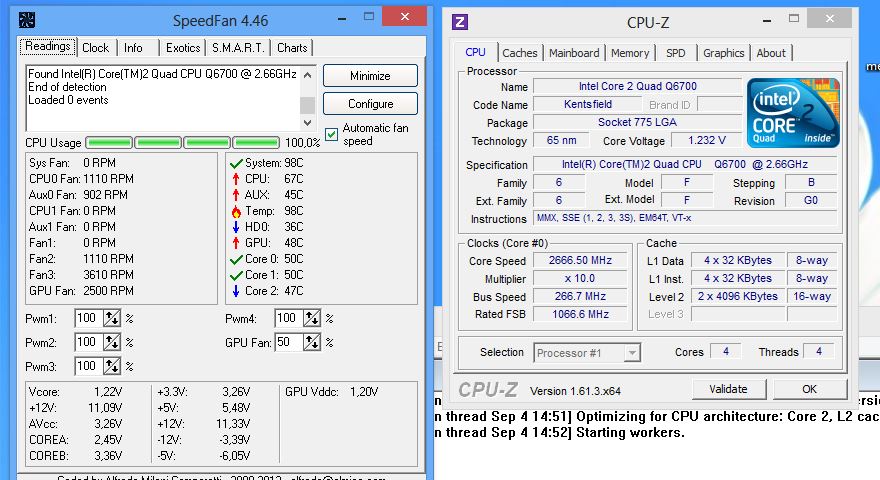Open the SpeedFan Charts tab
This screenshot has height=480, width=880.
point(292,48)
